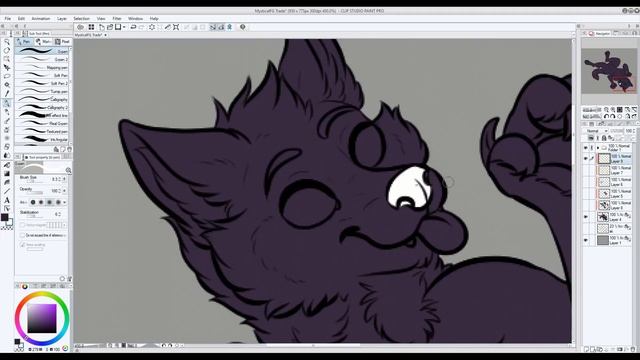Select the Gradient tool

point(7,173)
